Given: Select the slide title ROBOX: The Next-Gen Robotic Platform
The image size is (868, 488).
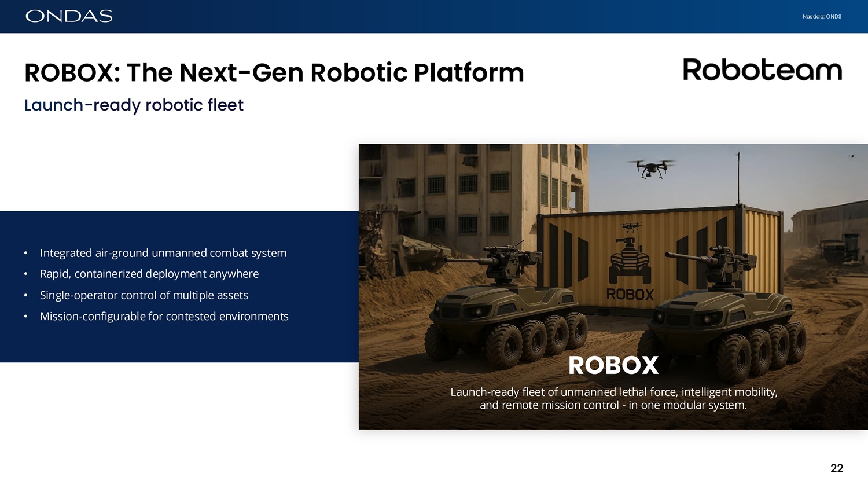Looking at the screenshot, I should [x=274, y=73].
